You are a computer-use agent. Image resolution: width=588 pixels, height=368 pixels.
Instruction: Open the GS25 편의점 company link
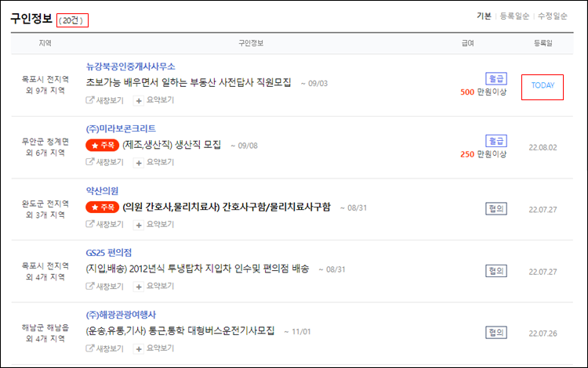tap(109, 253)
